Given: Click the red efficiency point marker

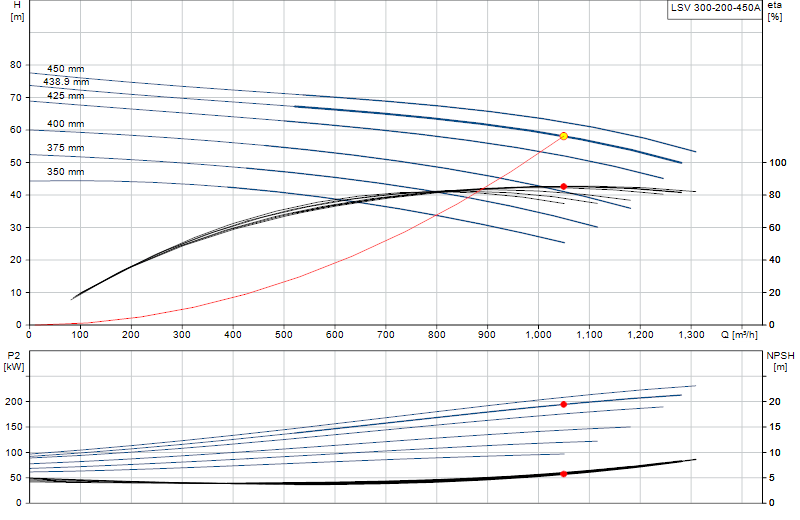Looking at the screenshot, I should [x=564, y=187].
